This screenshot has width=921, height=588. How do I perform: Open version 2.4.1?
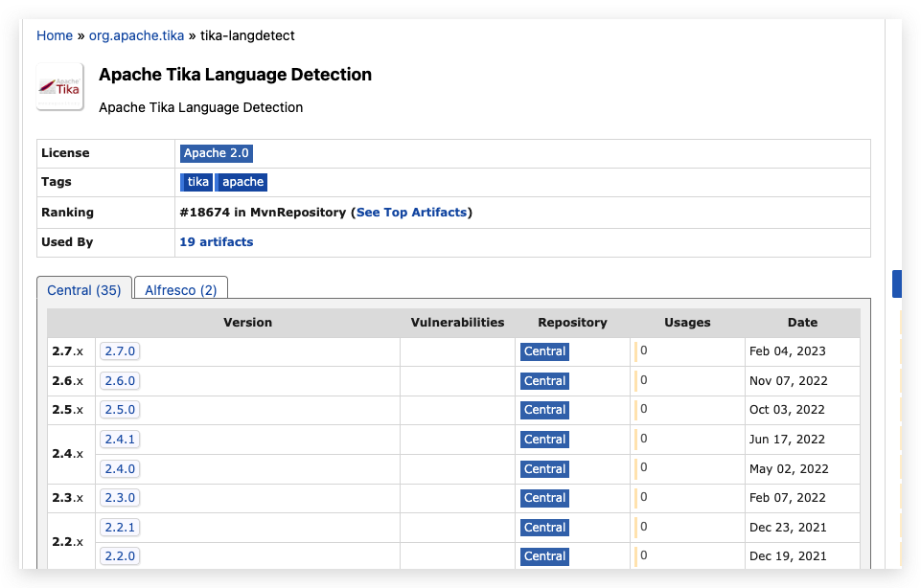coord(120,439)
